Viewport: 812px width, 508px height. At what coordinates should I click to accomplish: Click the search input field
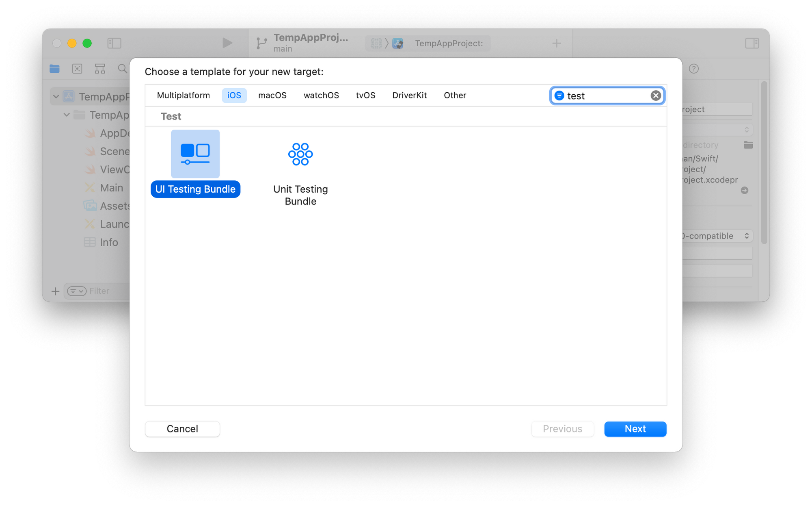click(x=608, y=96)
